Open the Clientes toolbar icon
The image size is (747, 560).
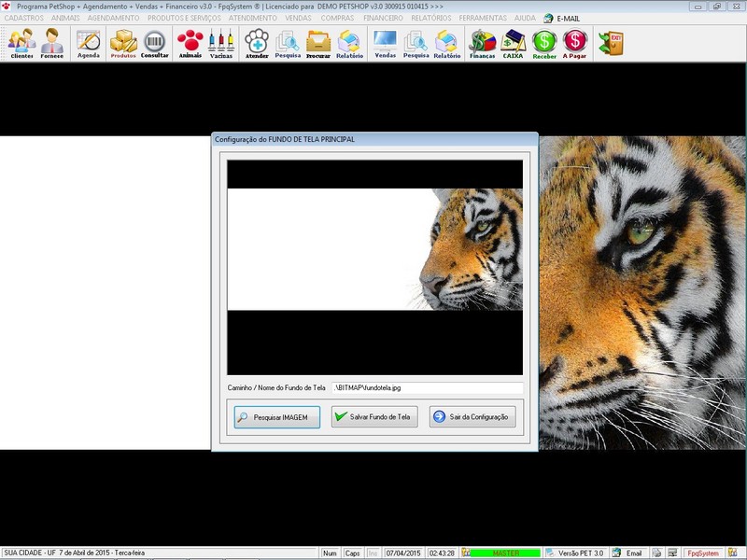point(21,43)
